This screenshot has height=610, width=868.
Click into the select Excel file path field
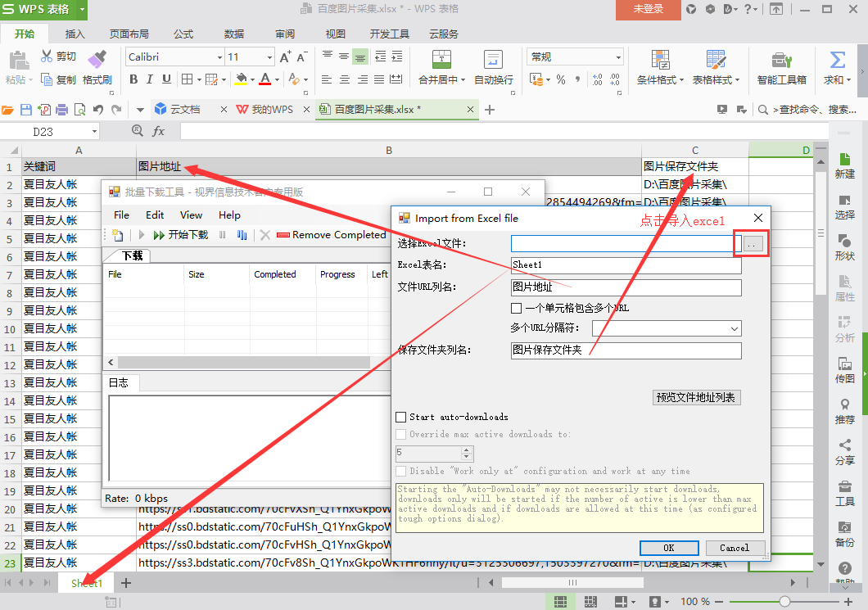tap(626, 243)
